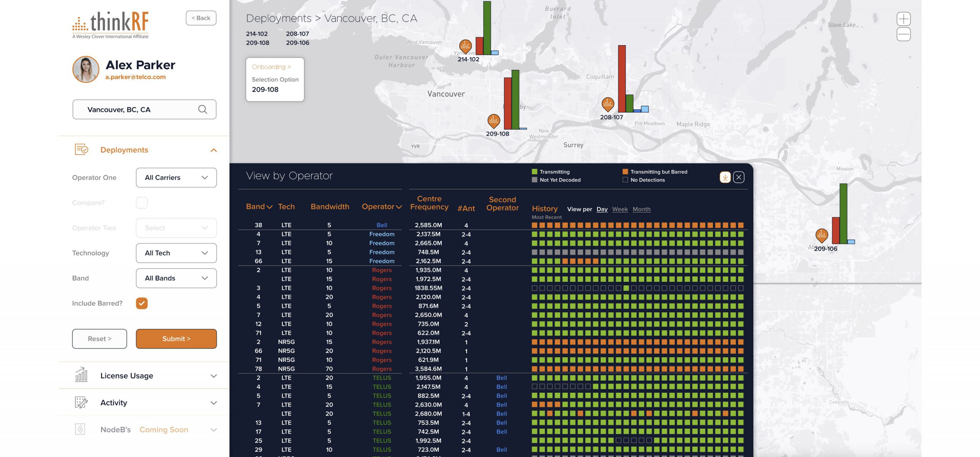Click the tall green bar at 214-102
This screenshot has height=457, width=980.
pos(487,28)
